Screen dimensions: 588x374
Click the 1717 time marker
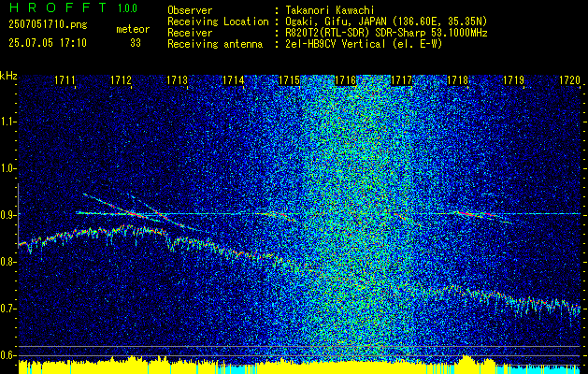point(401,79)
